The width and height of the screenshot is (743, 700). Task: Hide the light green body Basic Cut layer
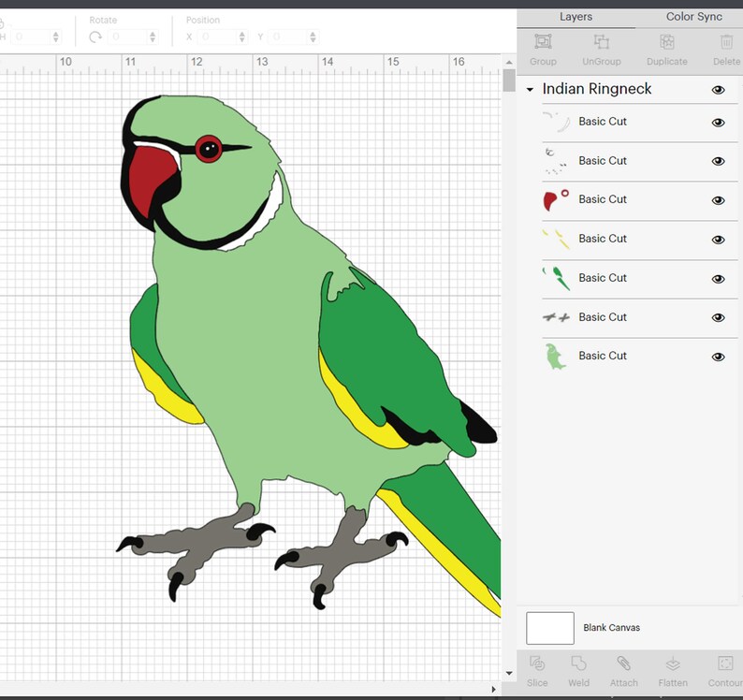(719, 357)
